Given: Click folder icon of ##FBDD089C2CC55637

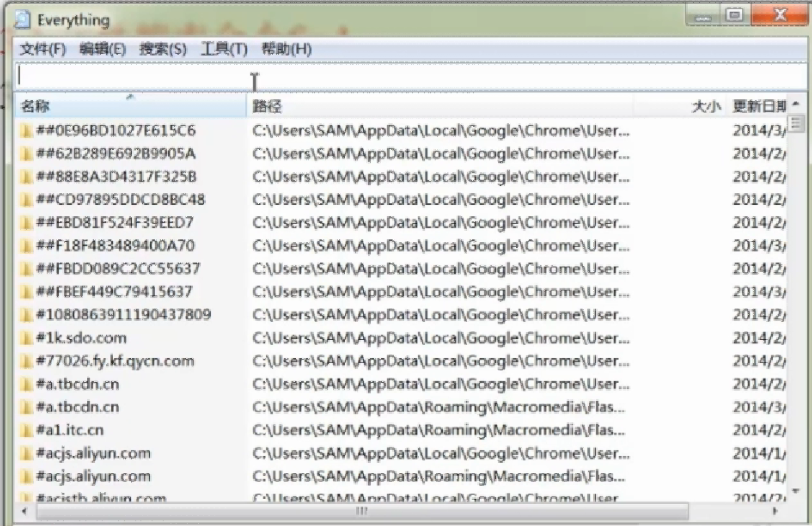Looking at the screenshot, I should click(x=26, y=269).
